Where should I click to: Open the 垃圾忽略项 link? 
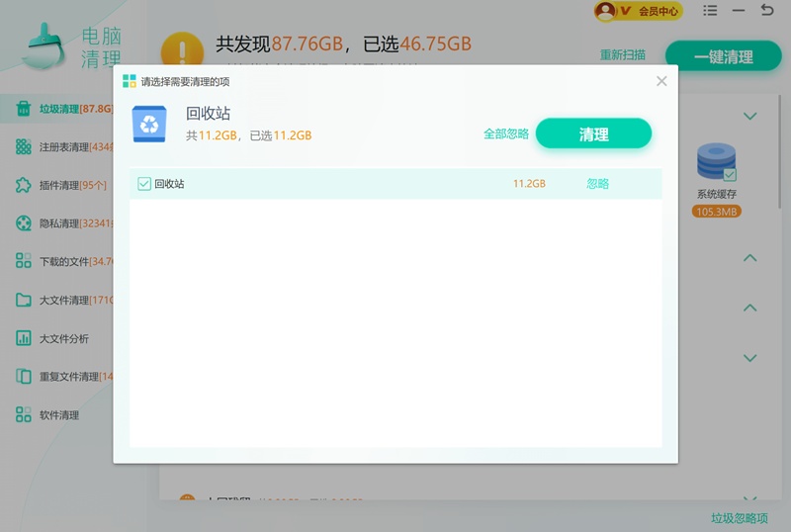740,518
